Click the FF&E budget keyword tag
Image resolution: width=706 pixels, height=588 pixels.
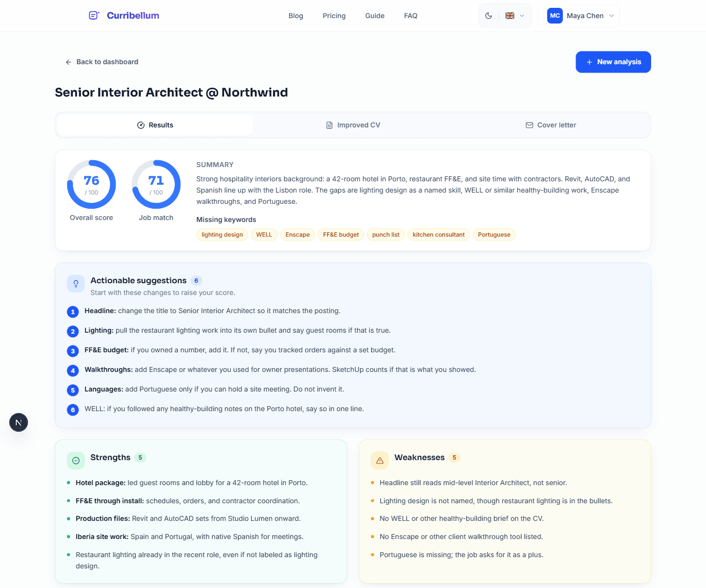pos(341,235)
